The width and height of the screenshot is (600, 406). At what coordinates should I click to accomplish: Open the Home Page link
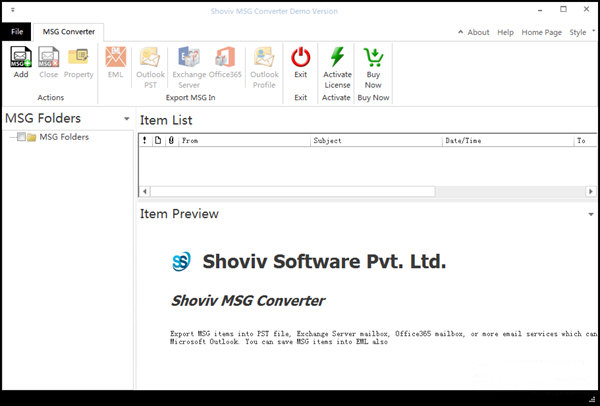(x=541, y=33)
